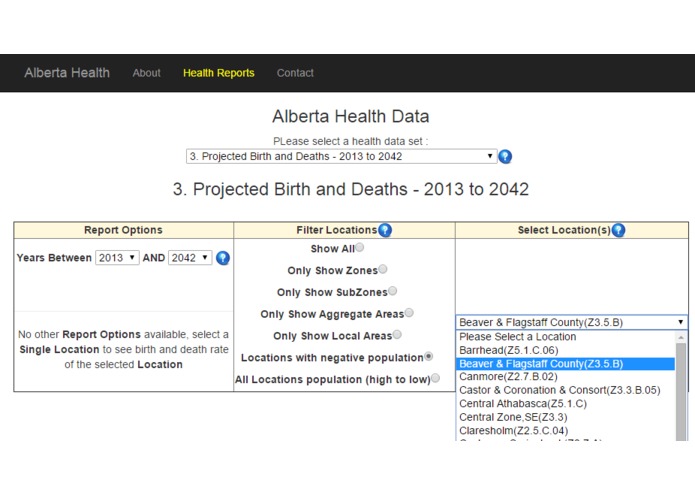
Task: Choose Barrhead(Z5.1.C.06) from list
Action: tap(565, 350)
